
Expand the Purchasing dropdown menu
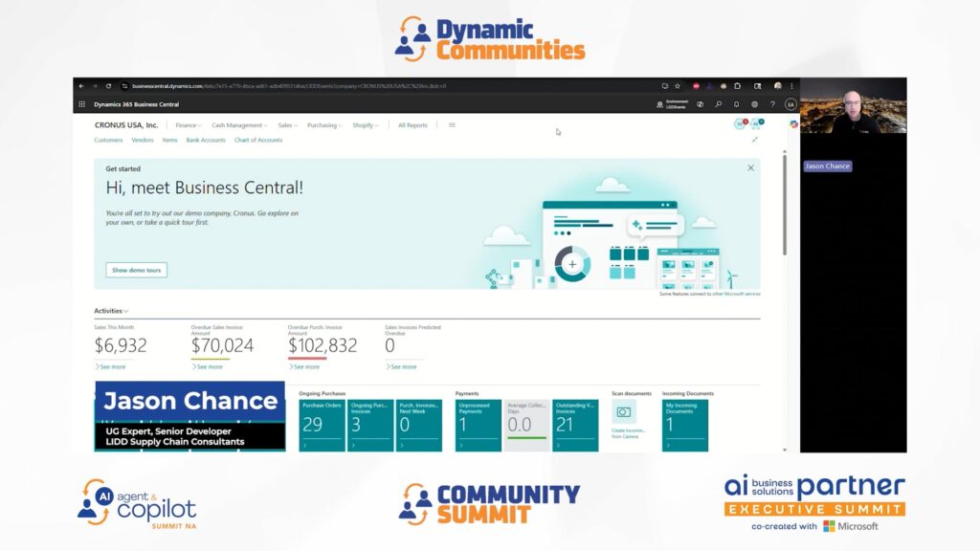(x=324, y=125)
